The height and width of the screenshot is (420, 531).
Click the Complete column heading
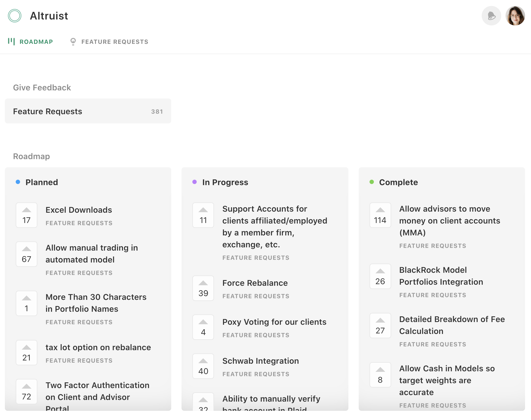pos(399,182)
